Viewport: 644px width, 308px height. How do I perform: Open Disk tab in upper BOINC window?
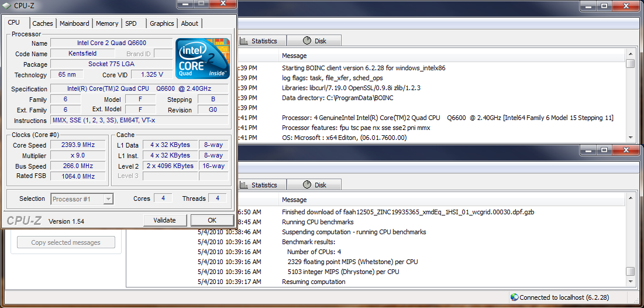pyautogui.click(x=314, y=41)
